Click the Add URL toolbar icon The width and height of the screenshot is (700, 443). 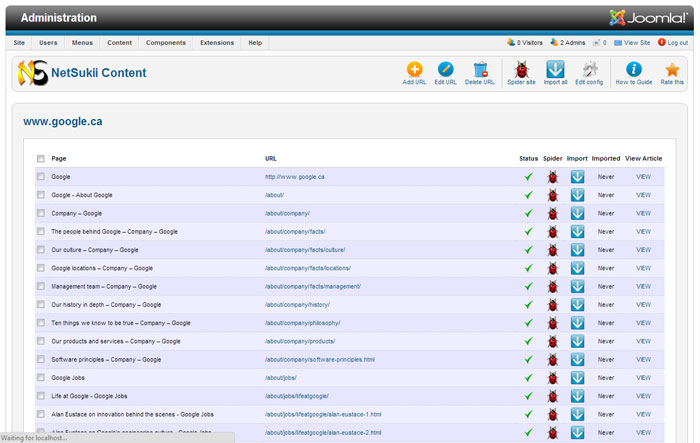coord(414,70)
